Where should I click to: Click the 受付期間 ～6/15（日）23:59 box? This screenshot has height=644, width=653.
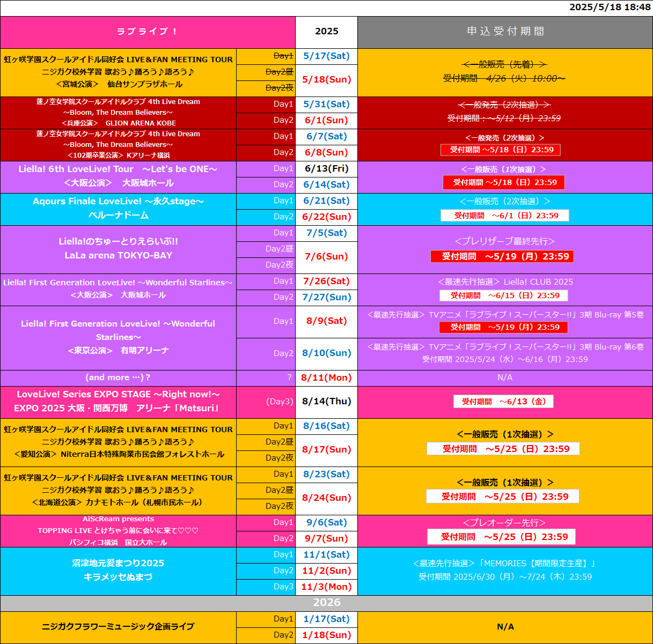tap(504, 295)
